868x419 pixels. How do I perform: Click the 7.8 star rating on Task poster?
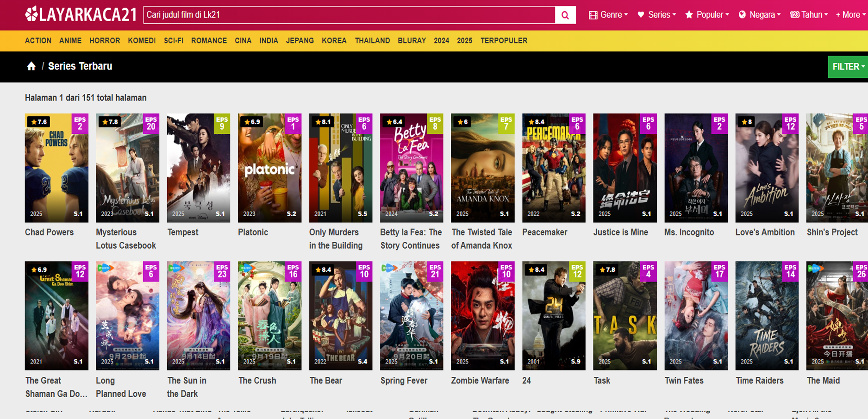[607, 269]
